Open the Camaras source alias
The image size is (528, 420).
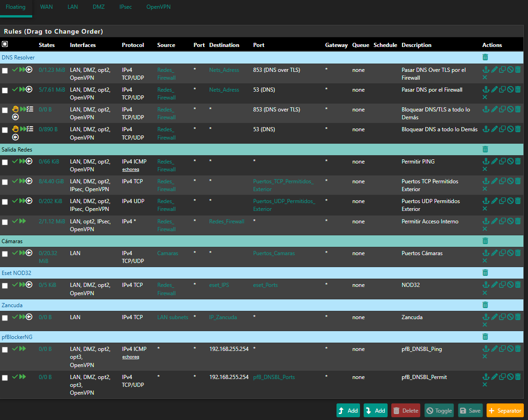168,253
